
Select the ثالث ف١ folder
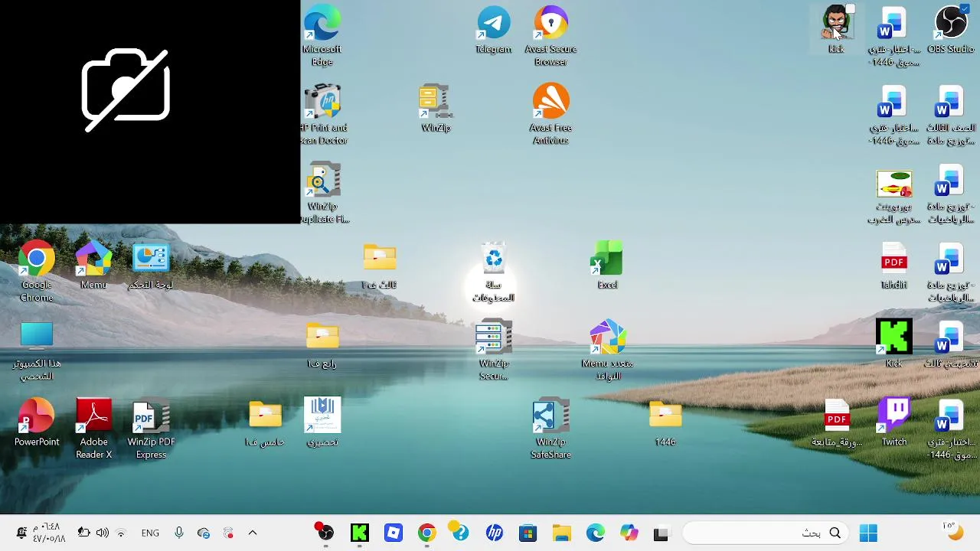click(x=380, y=265)
